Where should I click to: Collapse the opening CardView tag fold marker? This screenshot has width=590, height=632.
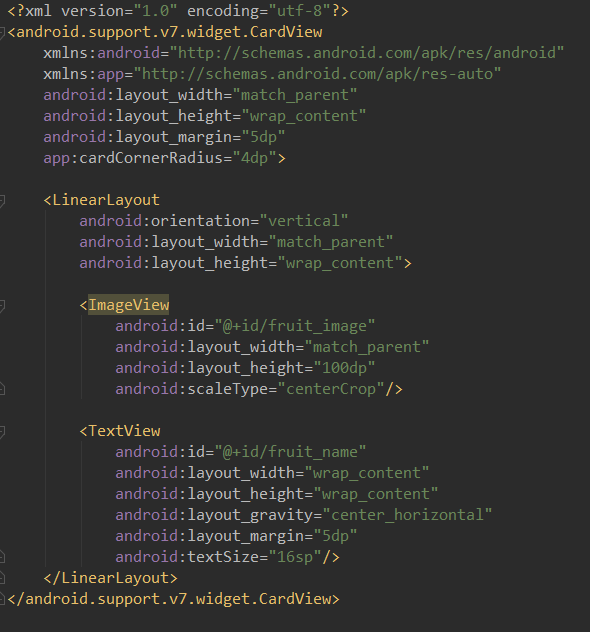click(2, 33)
